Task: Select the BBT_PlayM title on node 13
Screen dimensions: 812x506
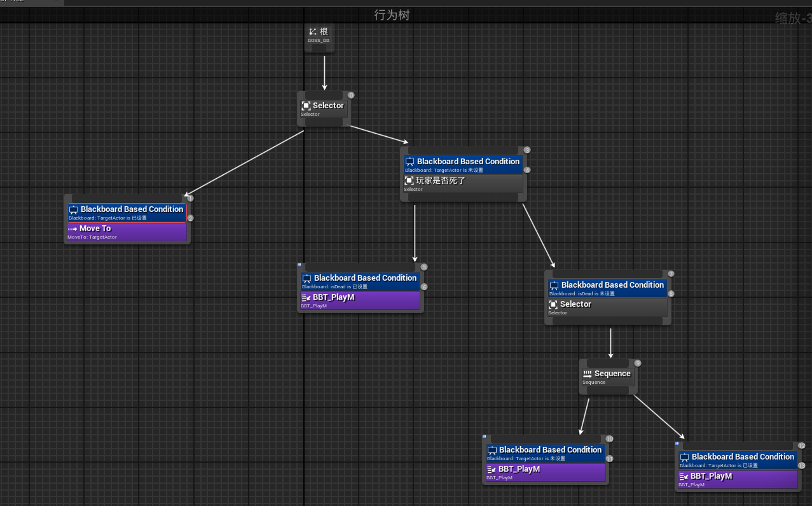Action: [x=712, y=476]
